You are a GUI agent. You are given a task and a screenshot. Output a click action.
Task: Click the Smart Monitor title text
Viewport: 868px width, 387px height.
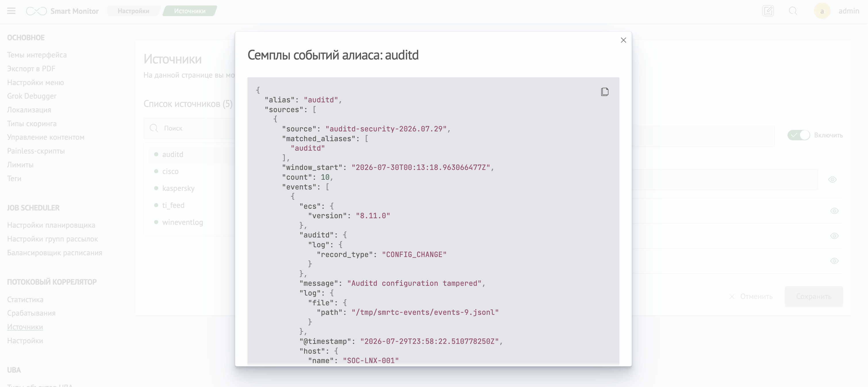pos(74,11)
